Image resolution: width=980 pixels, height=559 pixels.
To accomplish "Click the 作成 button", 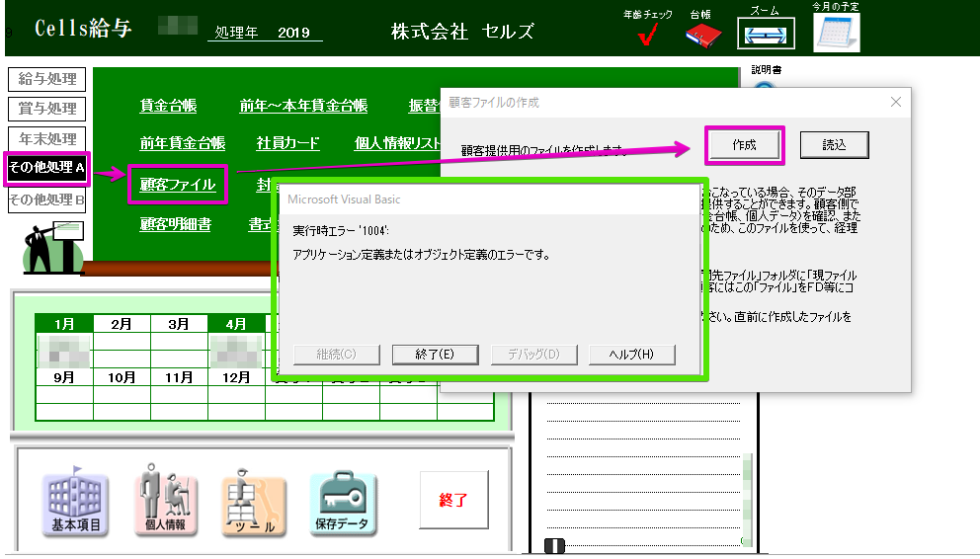I will click(x=744, y=145).
